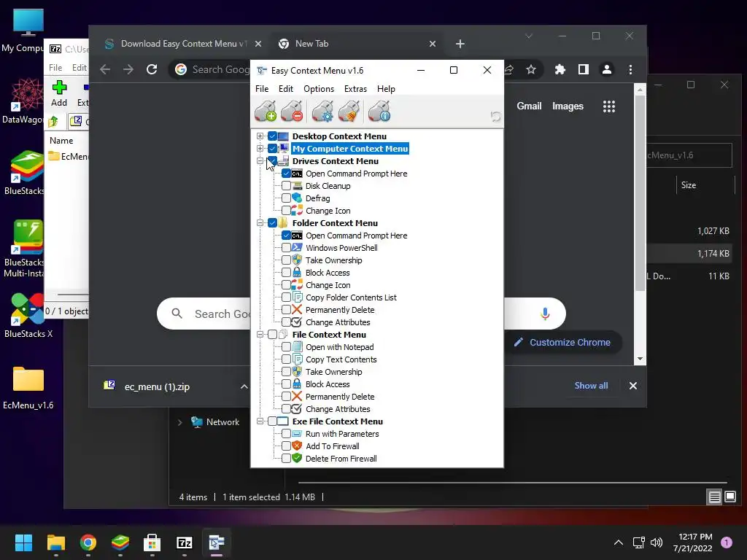Uncheck My Computer Context Menu checkbox
Screen dimensions: 747x560
point(273,149)
